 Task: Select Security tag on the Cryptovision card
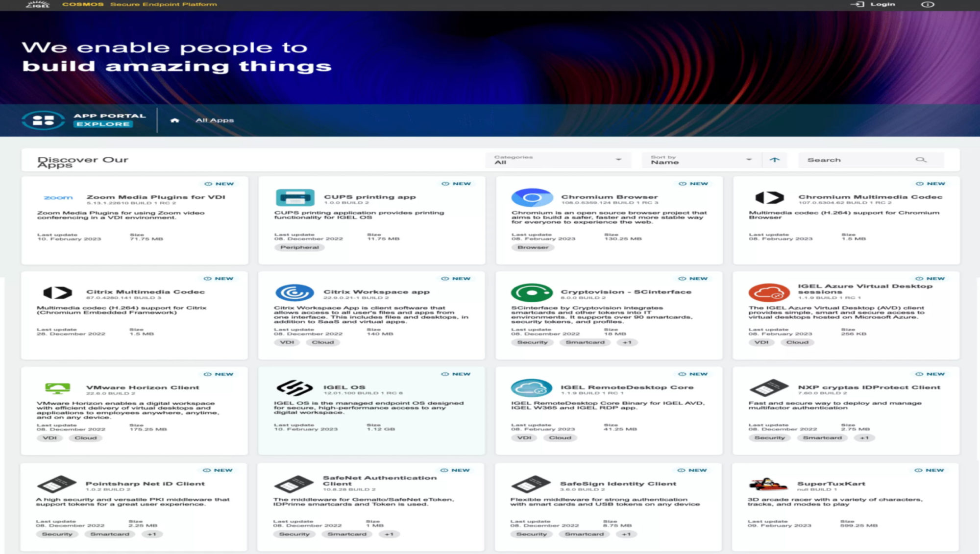[x=533, y=343]
